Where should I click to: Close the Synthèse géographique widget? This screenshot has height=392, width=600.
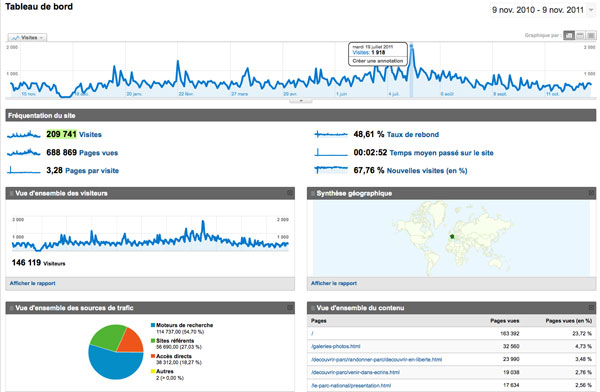click(591, 193)
